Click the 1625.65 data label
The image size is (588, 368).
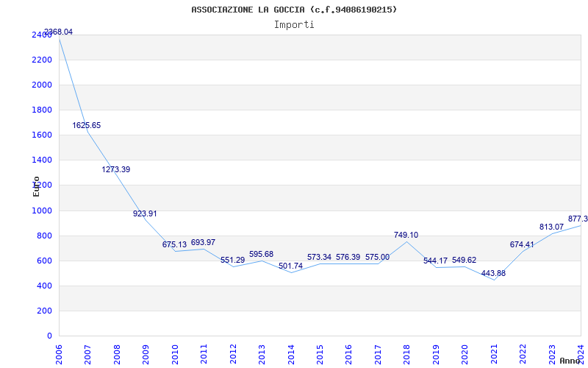[x=87, y=125]
